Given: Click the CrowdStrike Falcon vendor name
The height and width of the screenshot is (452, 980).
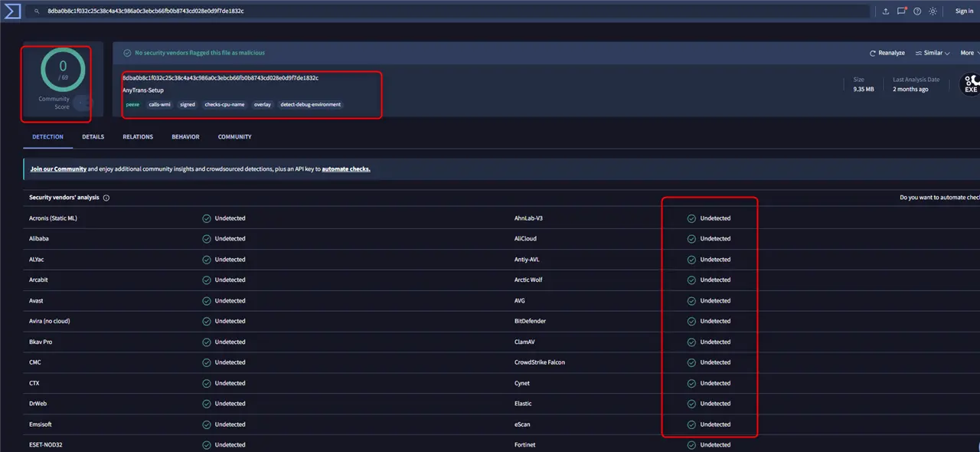Looking at the screenshot, I should tap(540, 362).
